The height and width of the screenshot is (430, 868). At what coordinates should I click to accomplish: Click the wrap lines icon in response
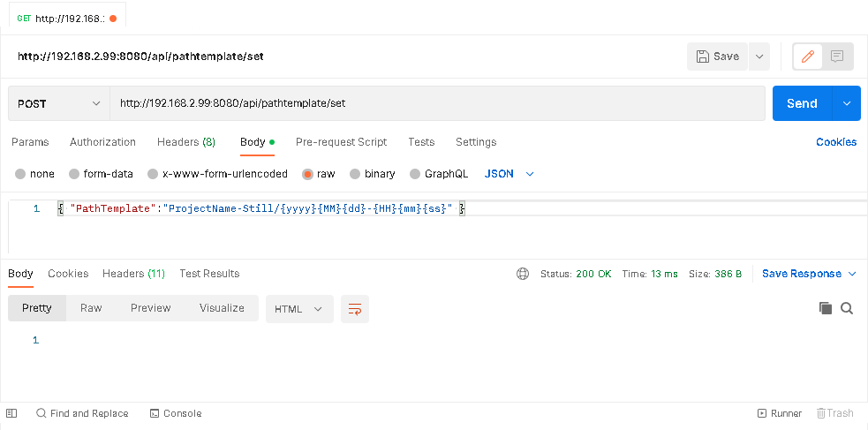pos(355,309)
